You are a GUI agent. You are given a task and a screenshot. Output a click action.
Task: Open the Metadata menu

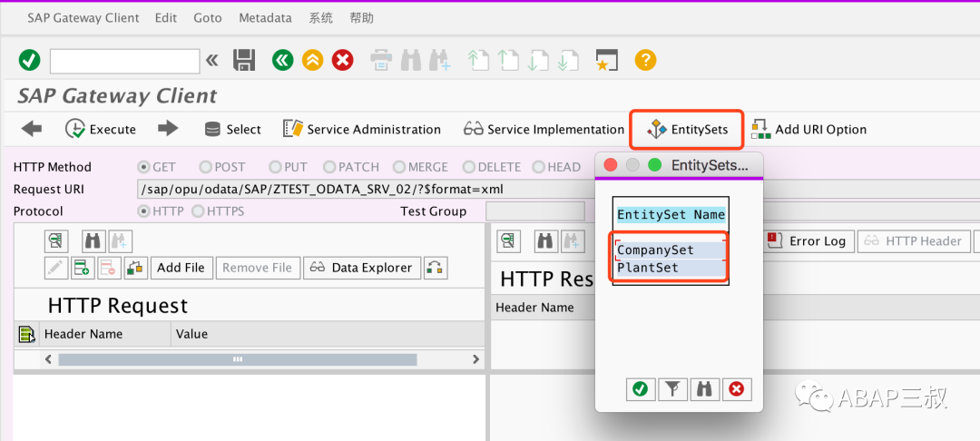pyautogui.click(x=265, y=18)
